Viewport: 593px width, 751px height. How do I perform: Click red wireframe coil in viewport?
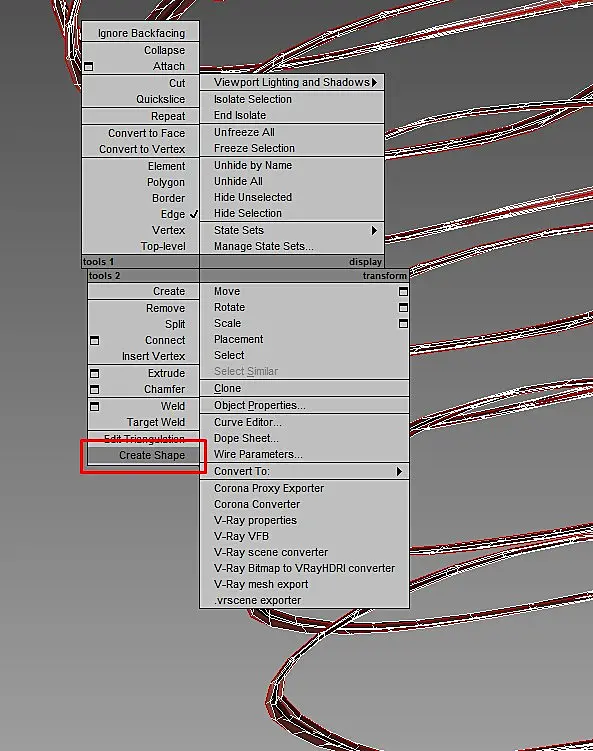click(479, 544)
